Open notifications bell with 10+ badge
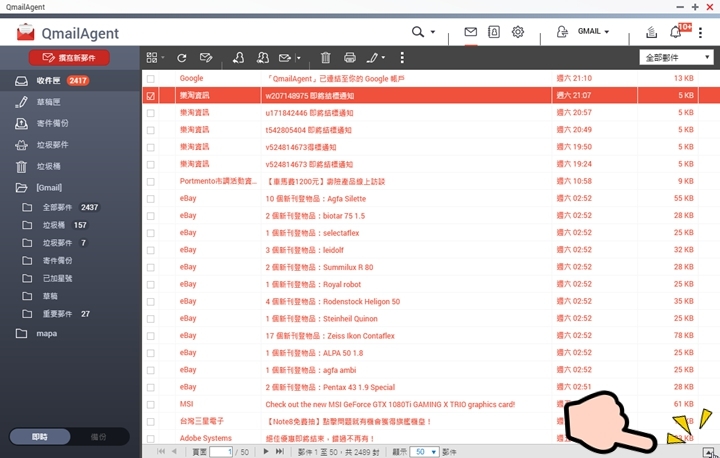Viewport: 720px width, 458px height. (675, 32)
